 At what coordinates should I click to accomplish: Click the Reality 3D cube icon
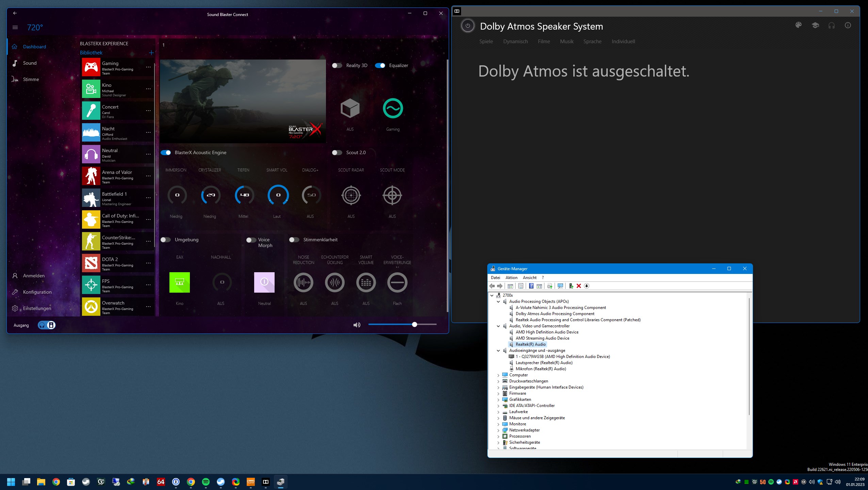(350, 109)
